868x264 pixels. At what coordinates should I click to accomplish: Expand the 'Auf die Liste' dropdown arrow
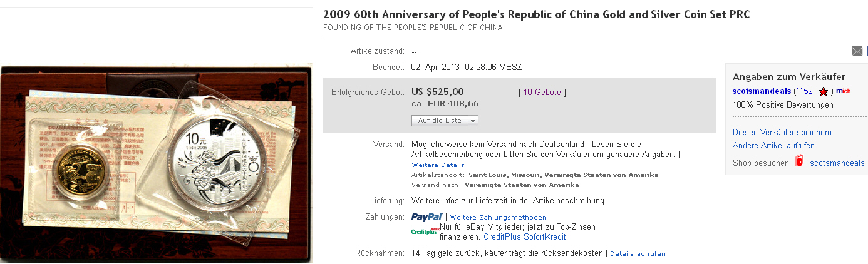[x=473, y=121]
